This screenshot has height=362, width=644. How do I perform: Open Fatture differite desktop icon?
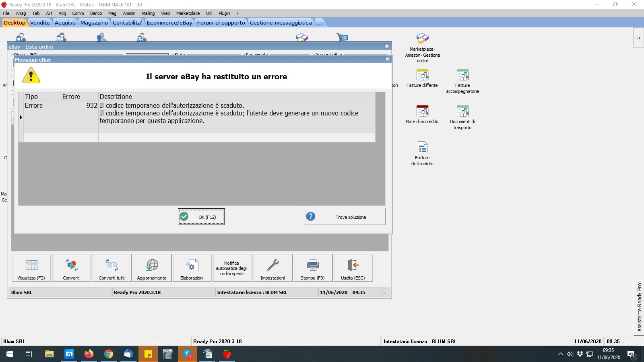pyautogui.click(x=422, y=78)
